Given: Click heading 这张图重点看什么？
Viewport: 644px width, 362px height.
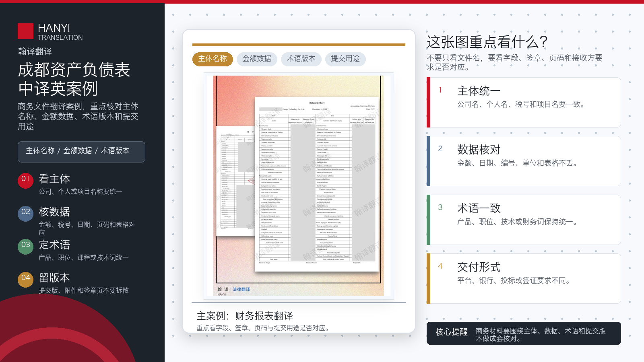Looking at the screenshot, I should [x=487, y=42].
